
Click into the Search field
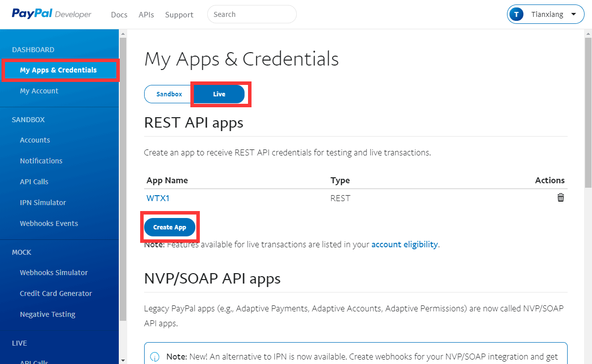pyautogui.click(x=252, y=14)
